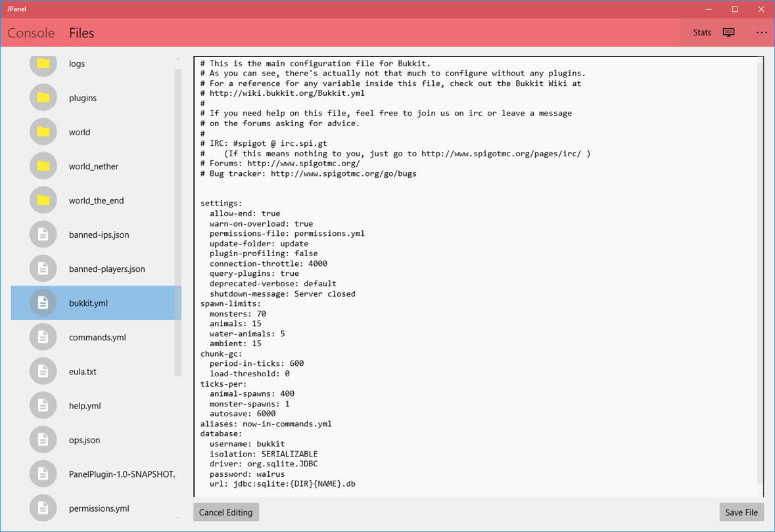Click the Cancel Editing button
Viewport: 775px width, 532px height.
click(x=225, y=512)
